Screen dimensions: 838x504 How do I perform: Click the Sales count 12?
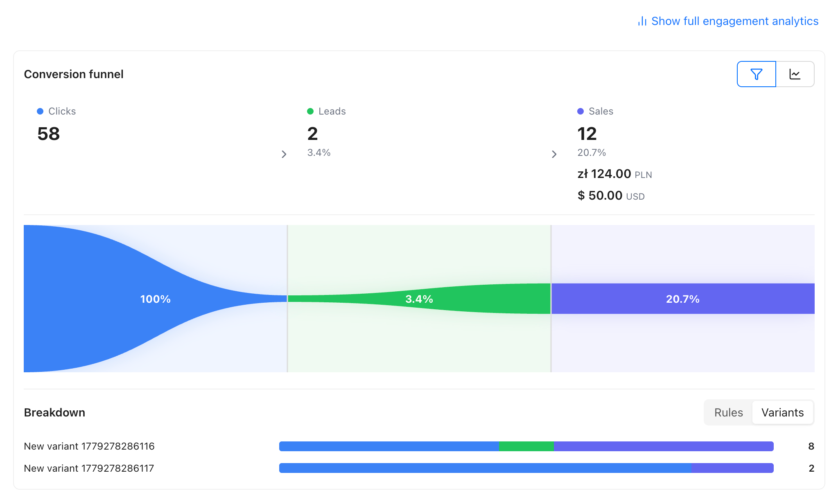coord(587,134)
